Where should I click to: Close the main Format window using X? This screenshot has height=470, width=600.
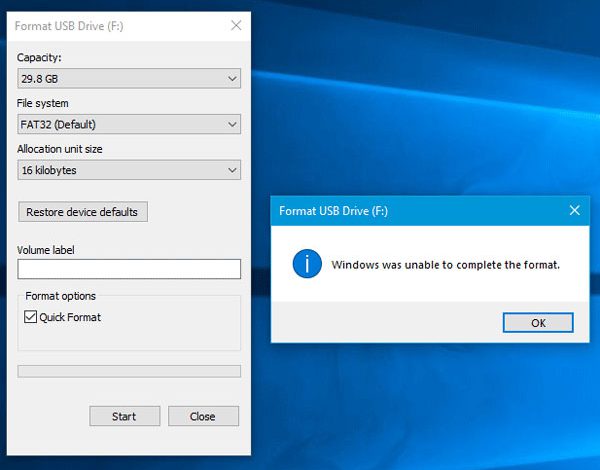[236, 25]
